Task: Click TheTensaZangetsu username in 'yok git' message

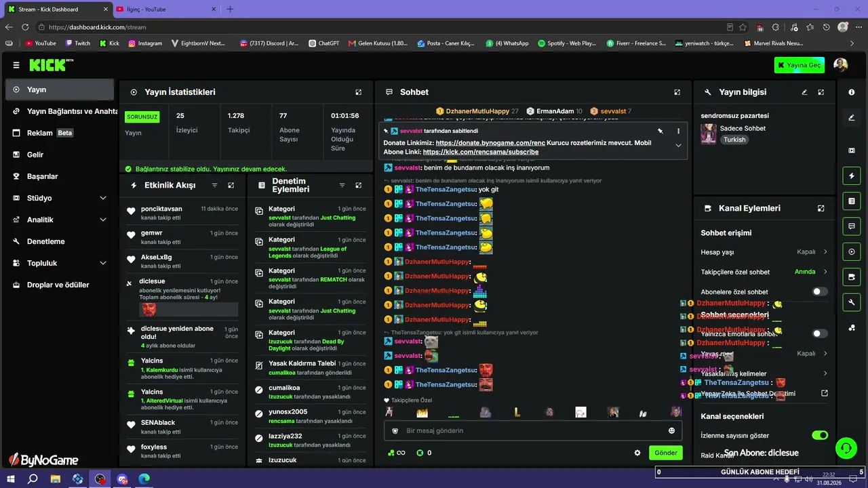Action: [x=446, y=190]
